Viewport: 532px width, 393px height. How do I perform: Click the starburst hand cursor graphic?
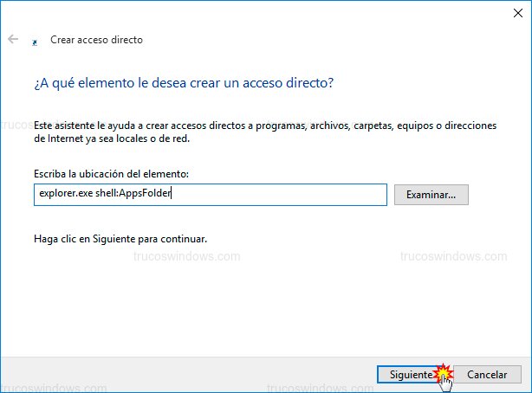pos(445,377)
